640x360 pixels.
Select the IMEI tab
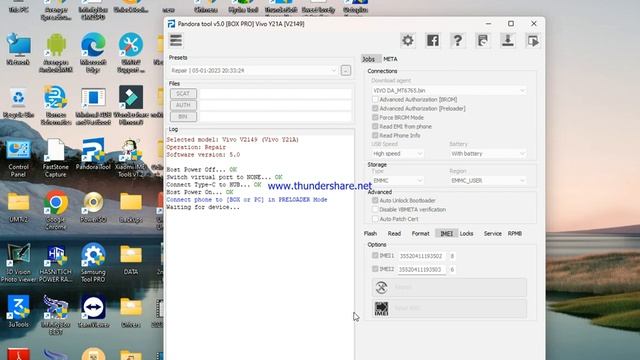tap(447, 233)
